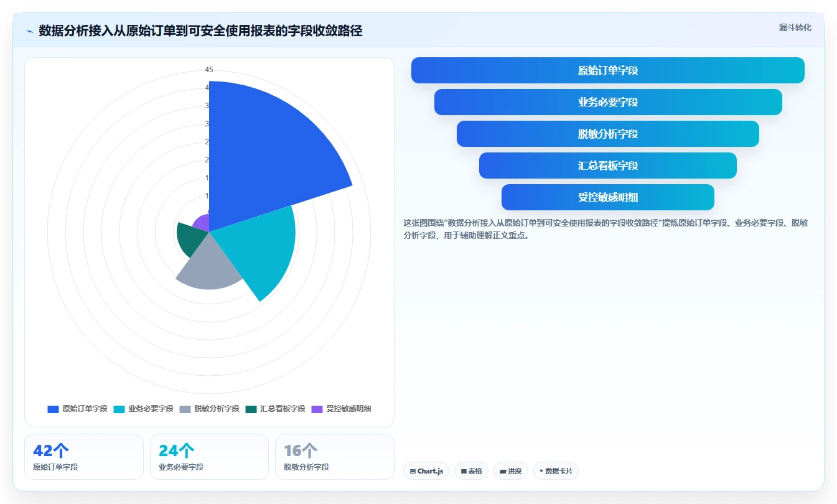Click the 数据卡片 tag chip
This screenshot has width=837, height=504.
[x=556, y=471]
